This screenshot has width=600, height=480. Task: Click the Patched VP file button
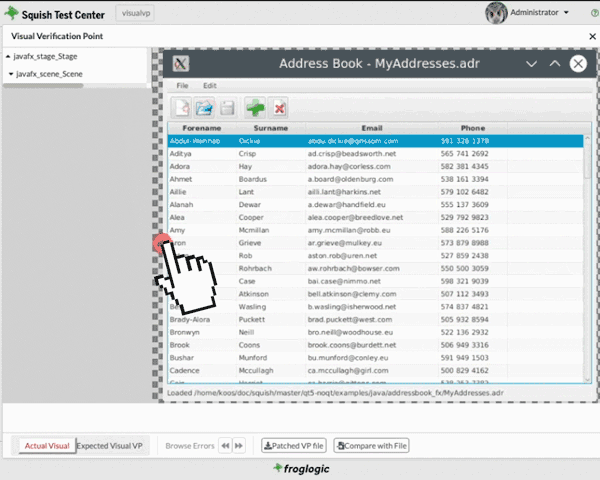pyautogui.click(x=294, y=445)
